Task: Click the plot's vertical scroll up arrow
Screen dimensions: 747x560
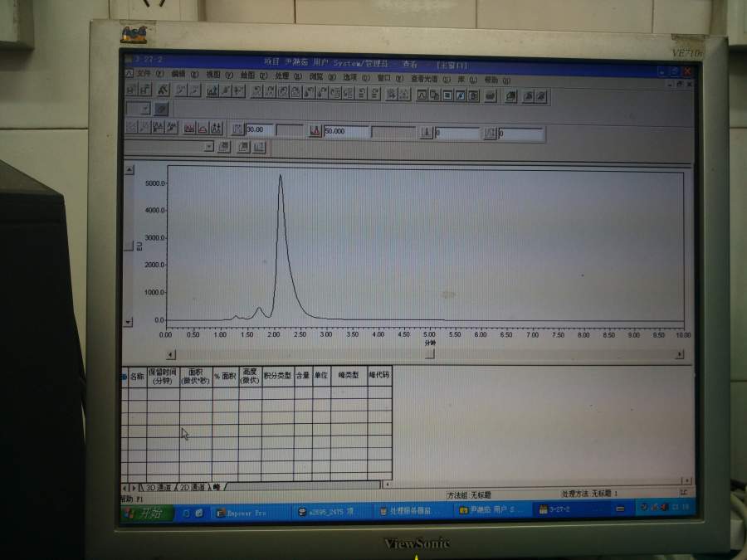Action: [x=129, y=169]
